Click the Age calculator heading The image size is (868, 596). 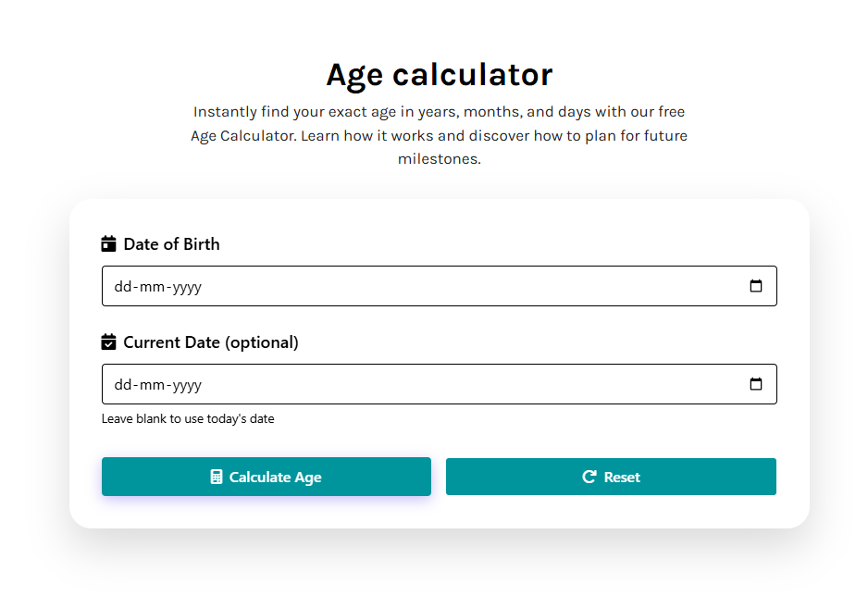point(439,74)
